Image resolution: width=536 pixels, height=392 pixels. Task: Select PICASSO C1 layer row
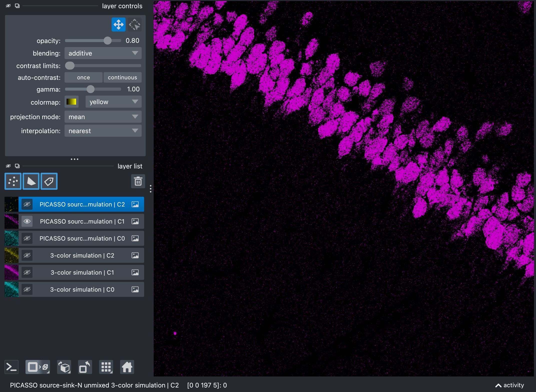[74, 221]
